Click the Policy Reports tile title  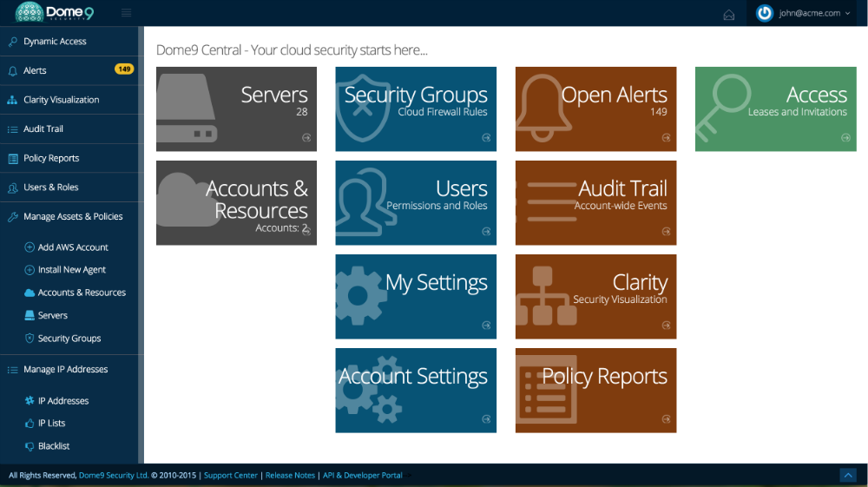click(604, 377)
